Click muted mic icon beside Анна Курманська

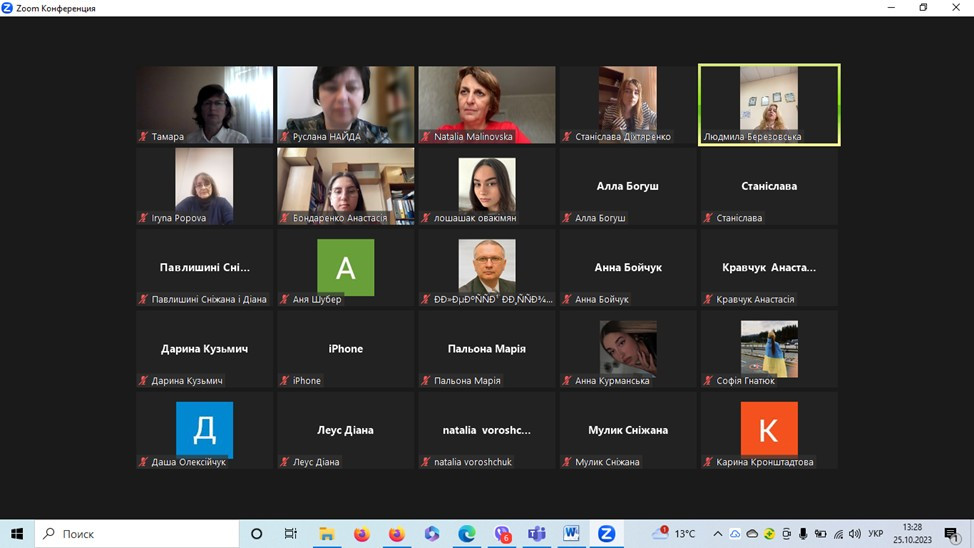567,381
